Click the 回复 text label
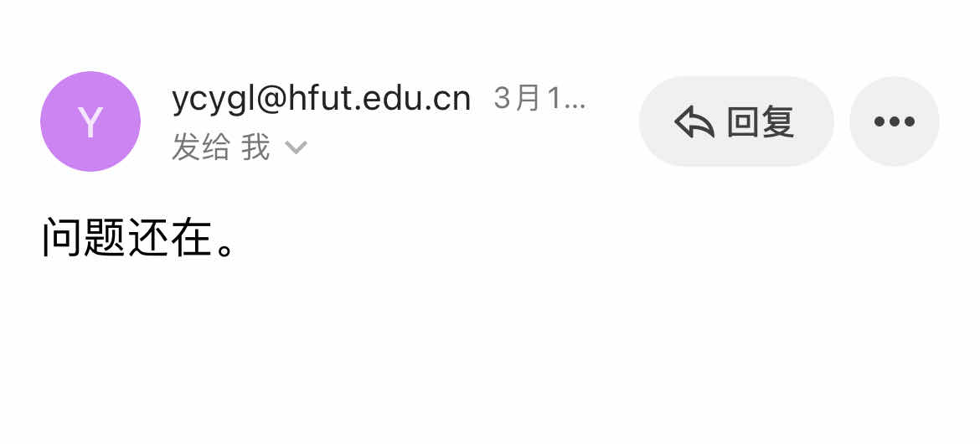Viewport: 980px width, 444px height. point(760,122)
